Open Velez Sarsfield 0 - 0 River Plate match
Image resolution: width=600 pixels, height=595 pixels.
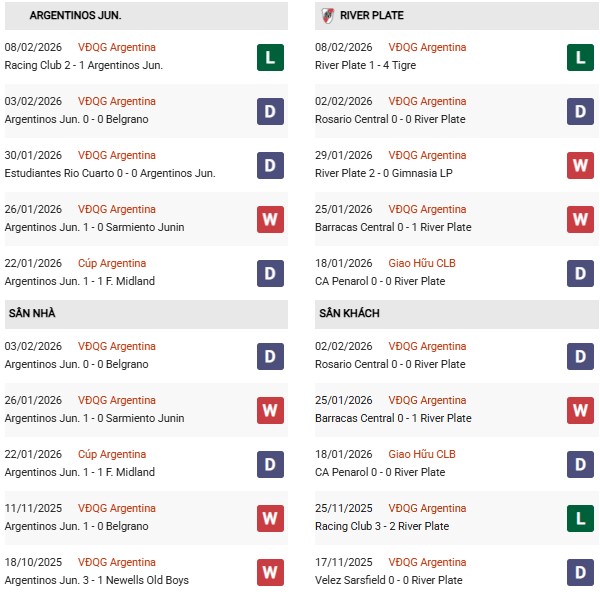pos(389,580)
